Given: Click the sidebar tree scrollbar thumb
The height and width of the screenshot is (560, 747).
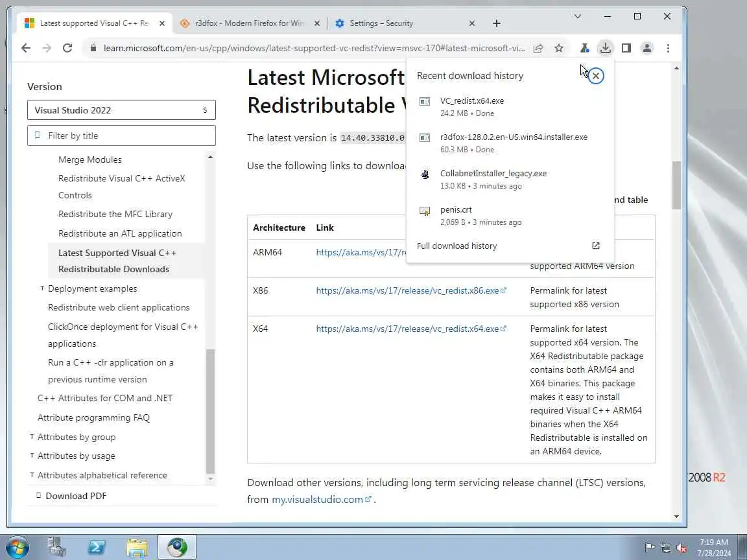Looking at the screenshot, I should [210, 412].
